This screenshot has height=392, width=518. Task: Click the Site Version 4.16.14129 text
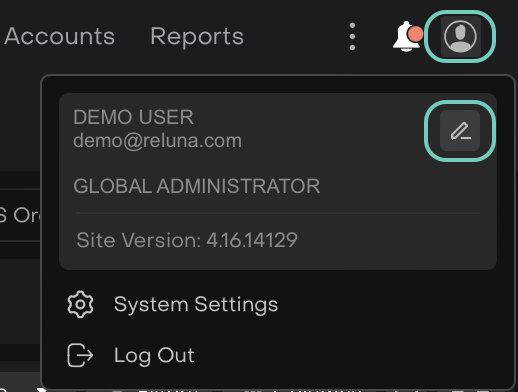coord(187,240)
